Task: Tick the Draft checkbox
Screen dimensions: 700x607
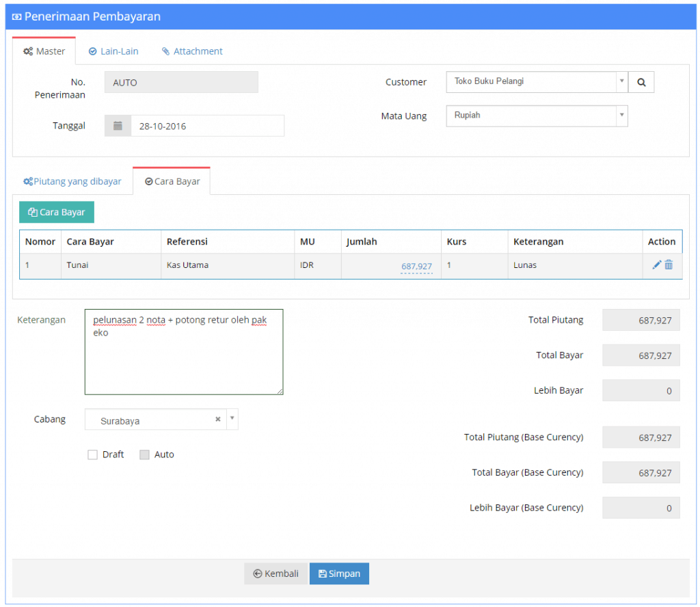Action: (x=92, y=455)
